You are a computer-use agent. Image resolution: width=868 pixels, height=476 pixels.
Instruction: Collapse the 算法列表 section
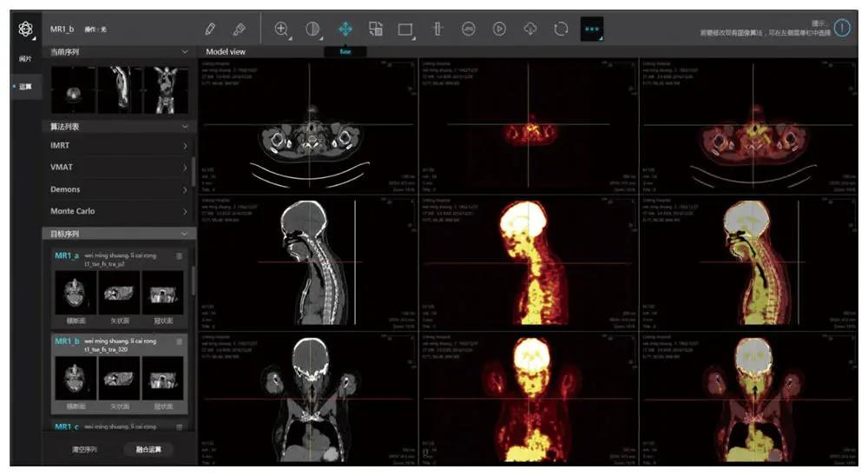(184, 126)
